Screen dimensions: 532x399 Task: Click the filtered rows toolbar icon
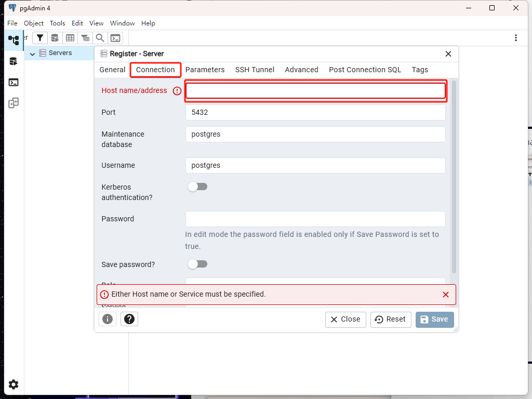pos(85,37)
